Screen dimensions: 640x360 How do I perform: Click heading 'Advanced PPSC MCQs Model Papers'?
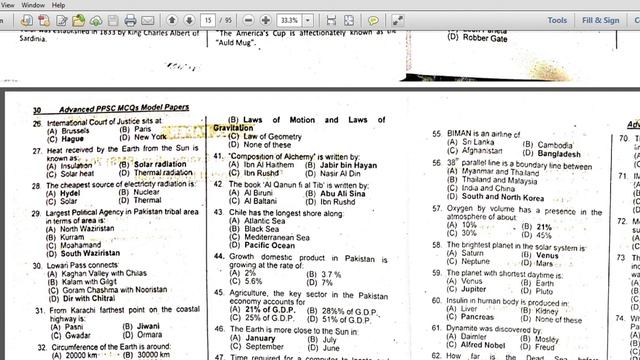124,108
